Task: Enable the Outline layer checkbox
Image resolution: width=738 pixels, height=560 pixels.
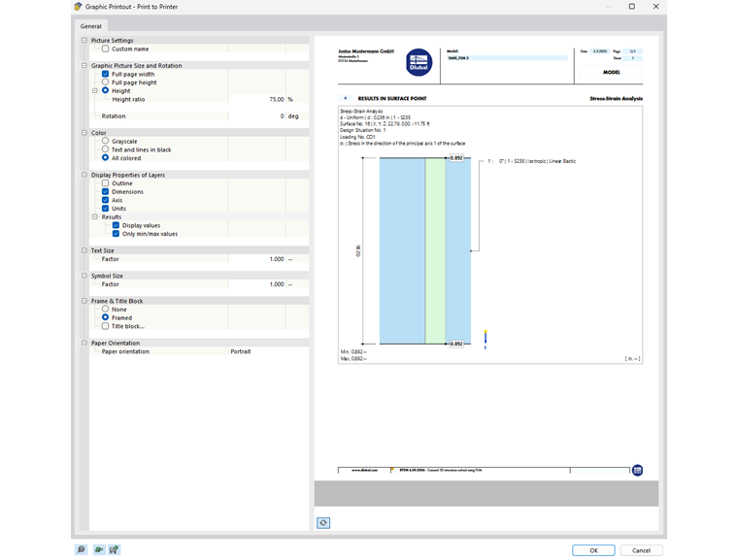Action: click(x=106, y=183)
